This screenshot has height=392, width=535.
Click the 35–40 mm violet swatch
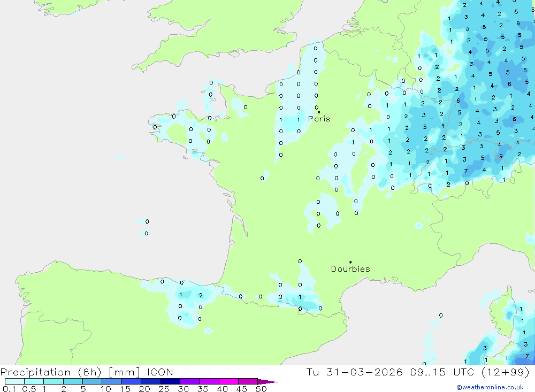(209, 381)
